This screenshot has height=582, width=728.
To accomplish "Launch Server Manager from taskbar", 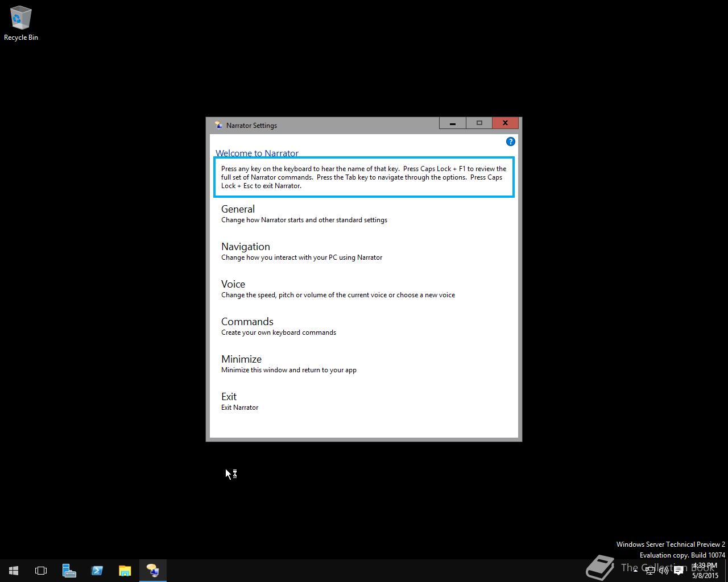I will [69, 571].
